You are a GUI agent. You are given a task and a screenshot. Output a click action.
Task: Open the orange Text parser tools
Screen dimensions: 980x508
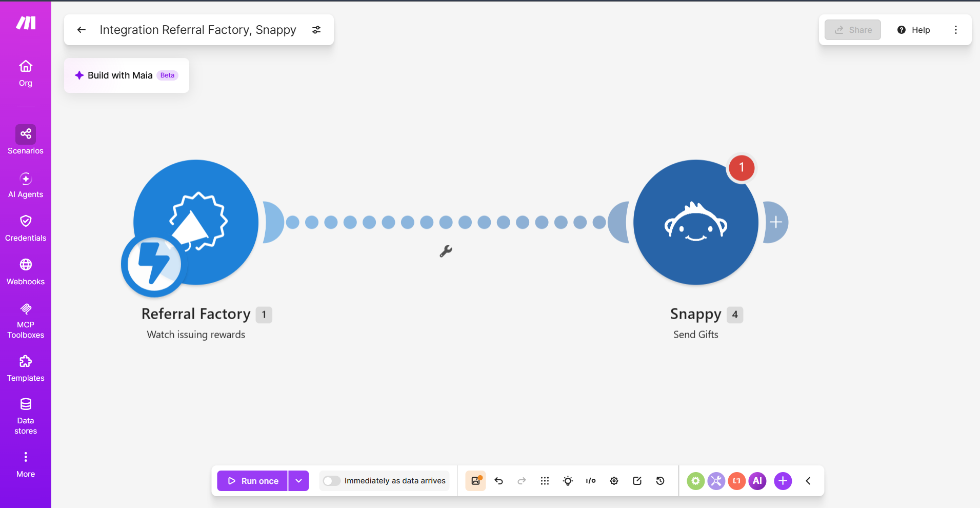pos(737,481)
